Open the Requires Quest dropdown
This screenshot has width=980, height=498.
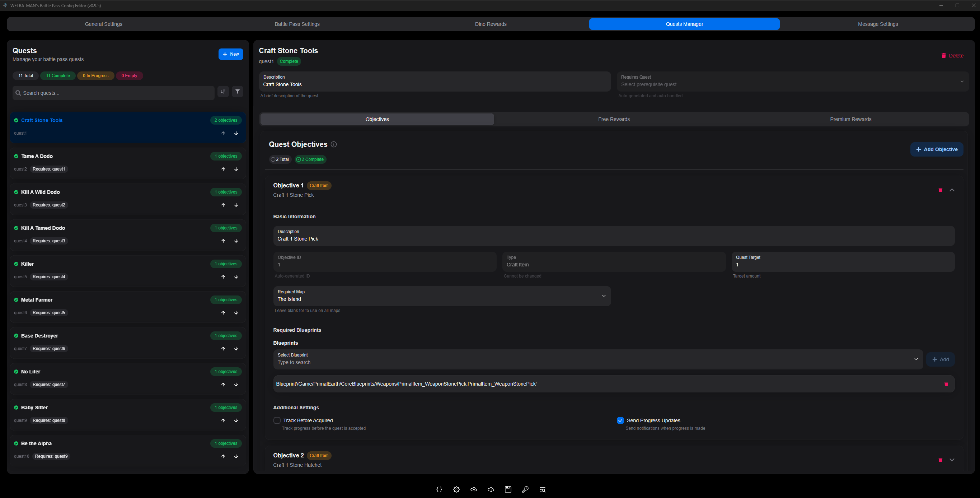(792, 82)
